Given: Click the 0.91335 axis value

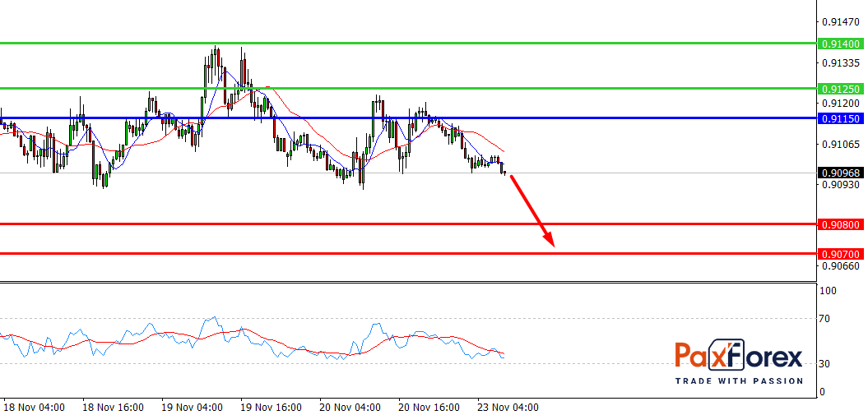Looking at the screenshot, I should tap(840, 63).
